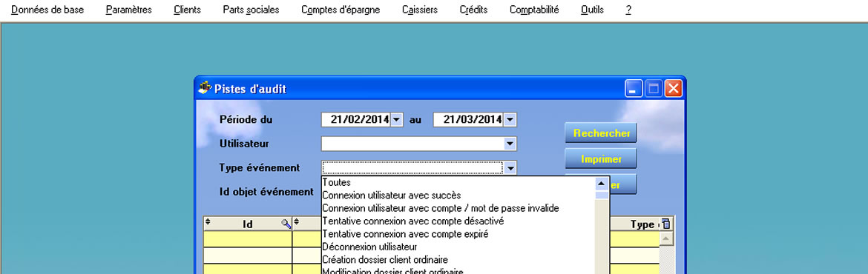868x274 pixels.
Task: Select 'Connexion utilisateur avec succès' option
Action: tap(458, 195)
